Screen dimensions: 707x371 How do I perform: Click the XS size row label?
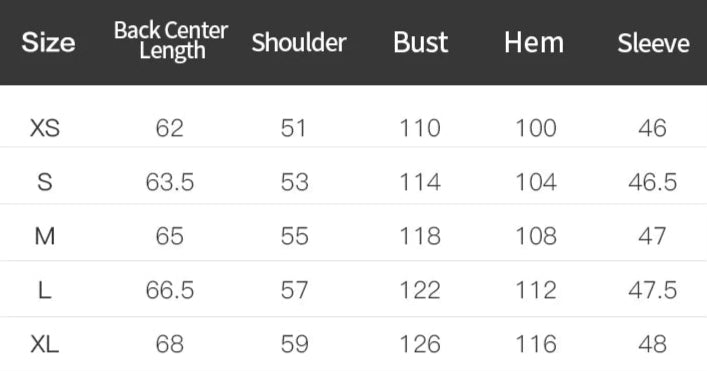pyautogui.click(x=45, y=128)
